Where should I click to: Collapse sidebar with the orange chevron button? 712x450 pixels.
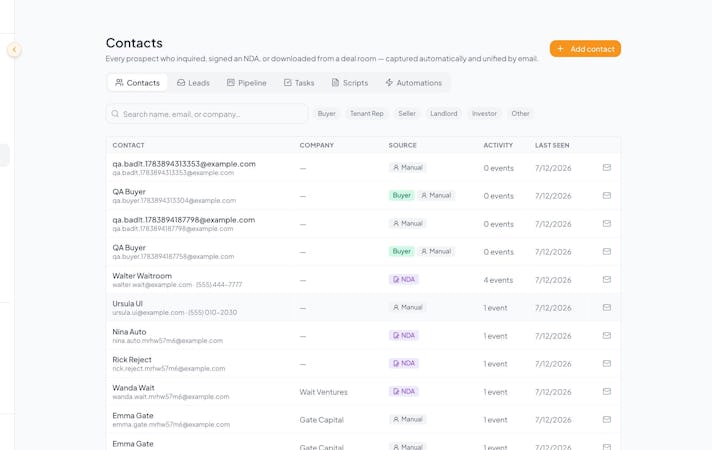tap(14, 49)
